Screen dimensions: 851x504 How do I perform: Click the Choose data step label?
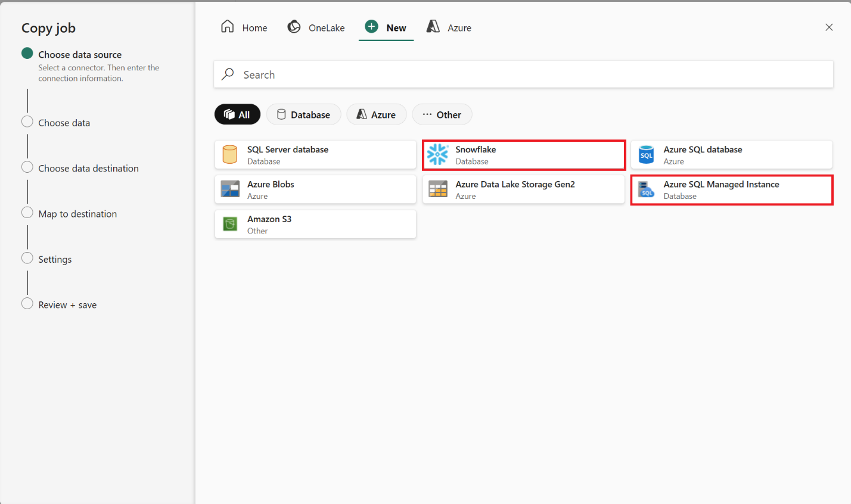pos(64,123)
